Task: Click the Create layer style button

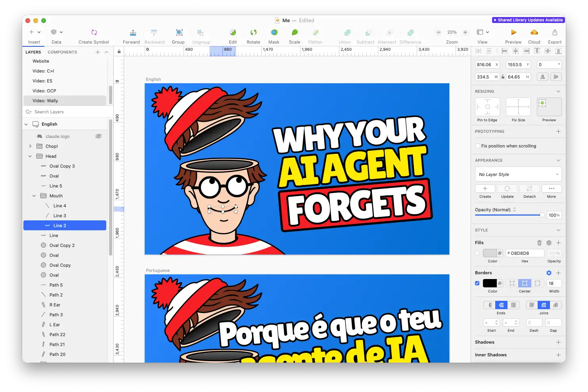Action: [x=485, y=189]
